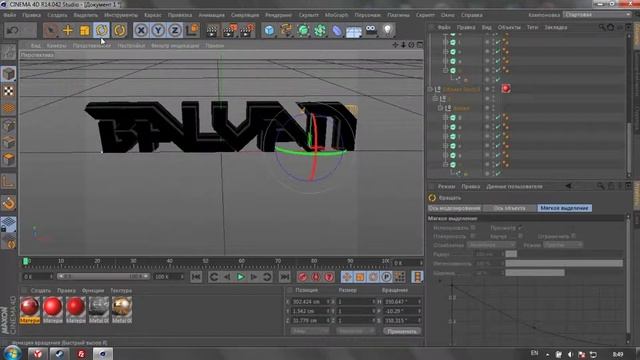Play the animation forward
The image size is (640, 360).
tap(240, 277)
